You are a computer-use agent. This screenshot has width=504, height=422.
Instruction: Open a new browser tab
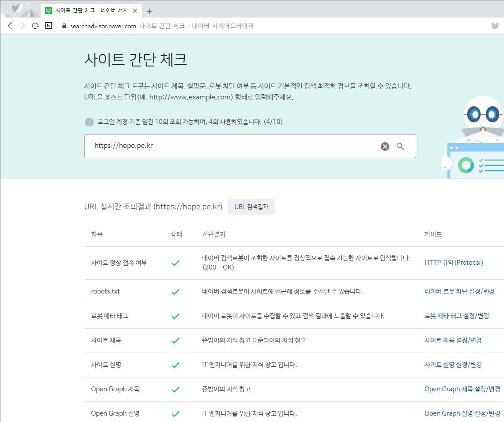pos(149,11)
